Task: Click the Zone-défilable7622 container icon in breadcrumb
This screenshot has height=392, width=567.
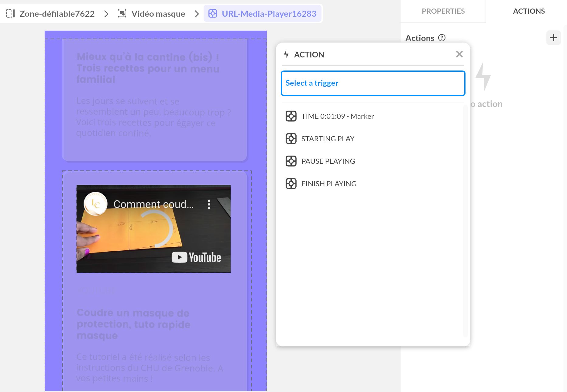Action: [11, 13]
